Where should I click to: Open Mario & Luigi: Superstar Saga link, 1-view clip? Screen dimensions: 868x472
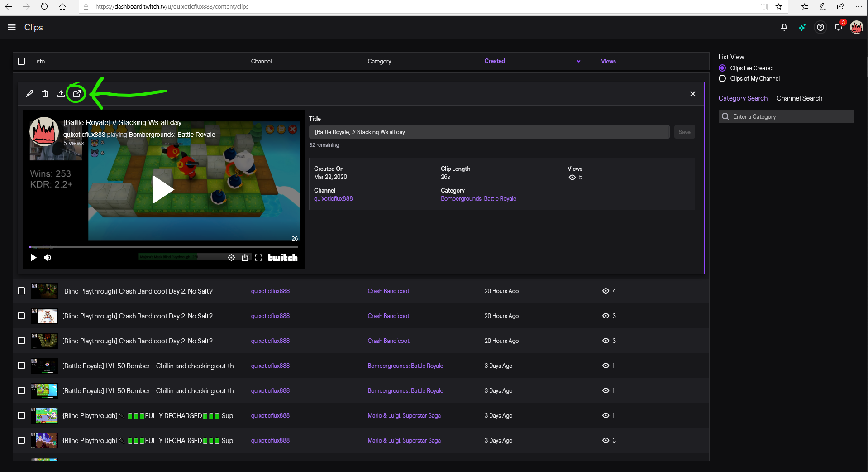404,416
